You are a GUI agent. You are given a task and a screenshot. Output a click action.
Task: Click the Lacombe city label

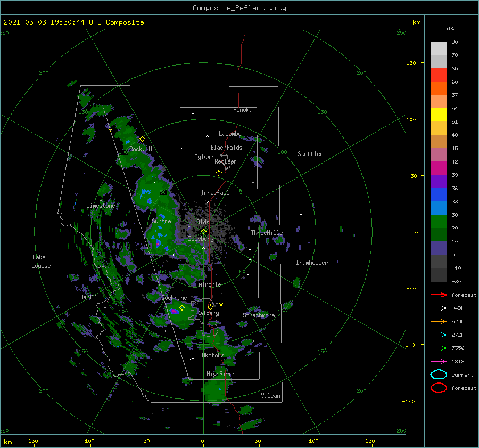click(230, 134)
